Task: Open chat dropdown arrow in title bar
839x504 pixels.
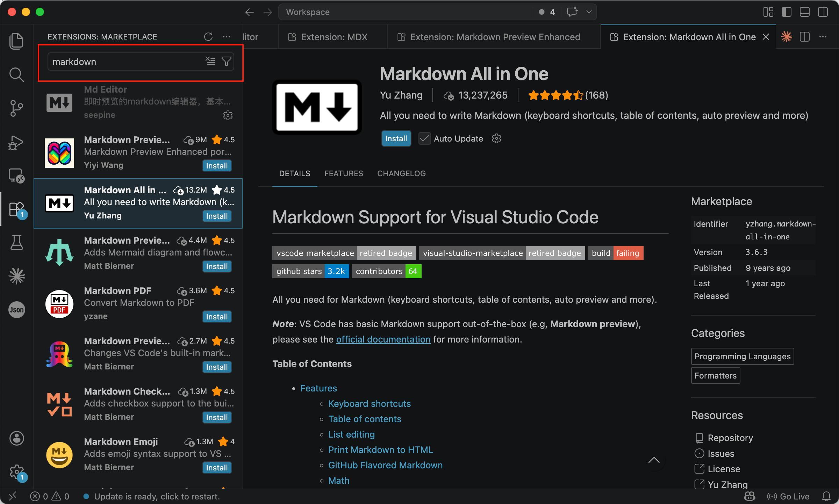Action: coord(589,12)
